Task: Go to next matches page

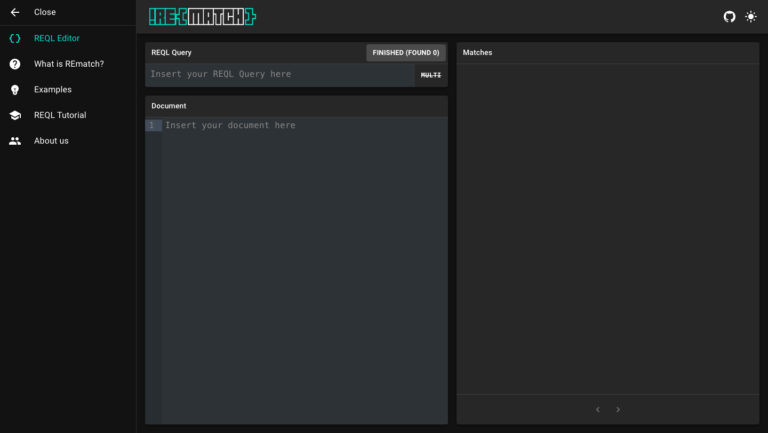Action: pyautogui.click(x=618, y=409)
